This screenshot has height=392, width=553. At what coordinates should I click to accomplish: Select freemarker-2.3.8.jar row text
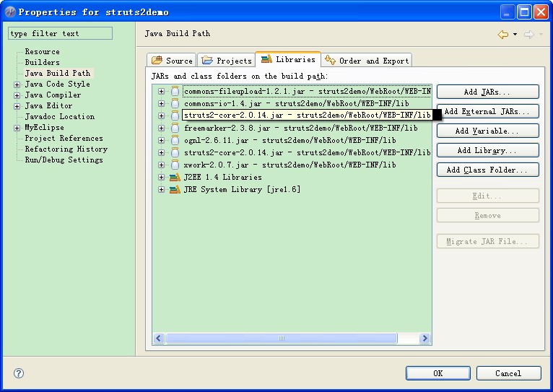(300, 128)
